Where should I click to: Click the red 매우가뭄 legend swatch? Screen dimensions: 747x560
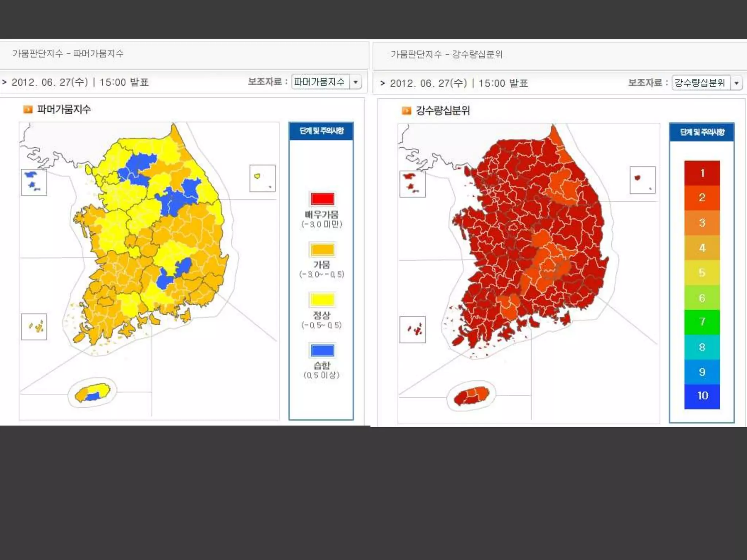coord(322,199)
